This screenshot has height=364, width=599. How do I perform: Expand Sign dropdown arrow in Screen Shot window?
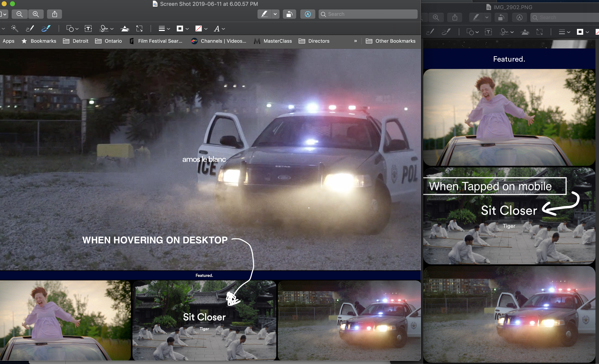[112, 29]
